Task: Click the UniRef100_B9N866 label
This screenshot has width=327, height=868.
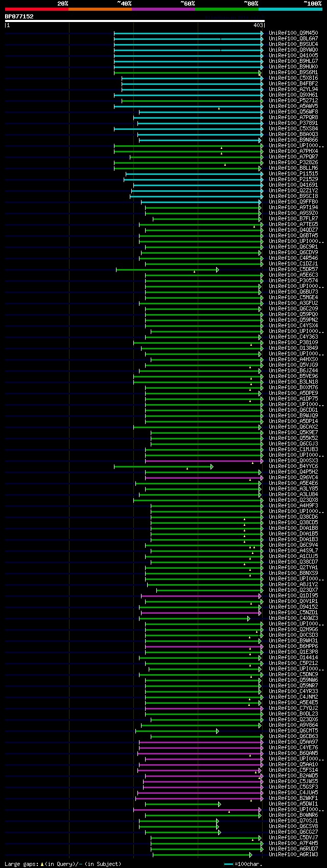Action: [x=293, y=140]
